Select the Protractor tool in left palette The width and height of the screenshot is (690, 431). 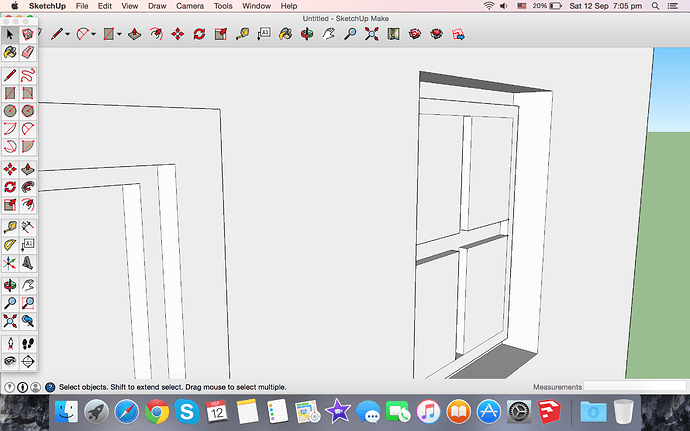tap(10, 245)
